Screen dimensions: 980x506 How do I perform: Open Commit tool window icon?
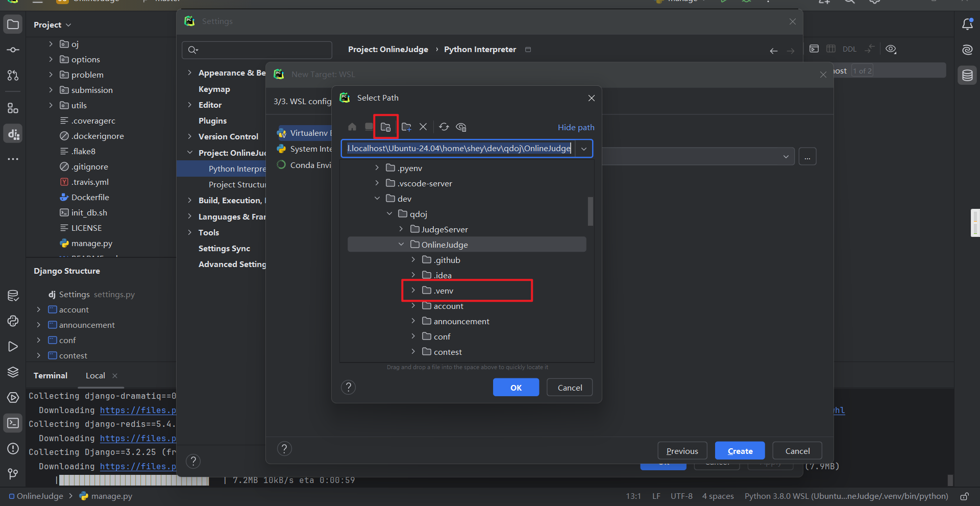point(13,50)
